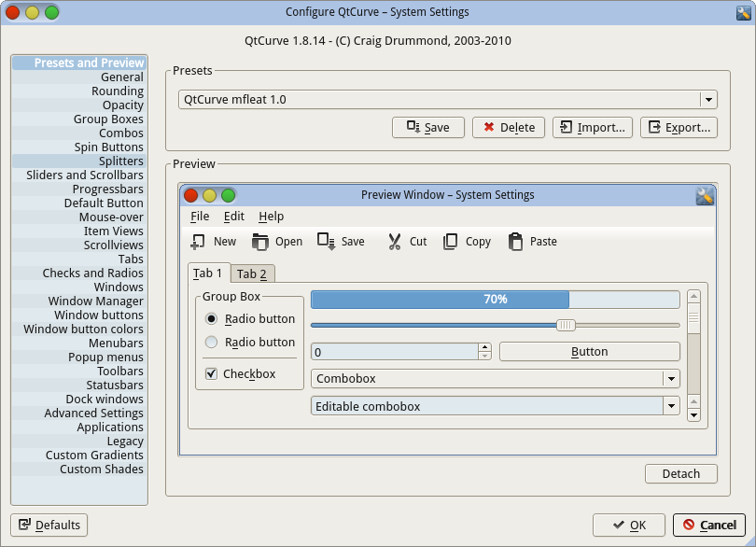Viewport: 756px width, 547px height.
Task: Open the Edit menu in the preview
Action: (234, 217)
